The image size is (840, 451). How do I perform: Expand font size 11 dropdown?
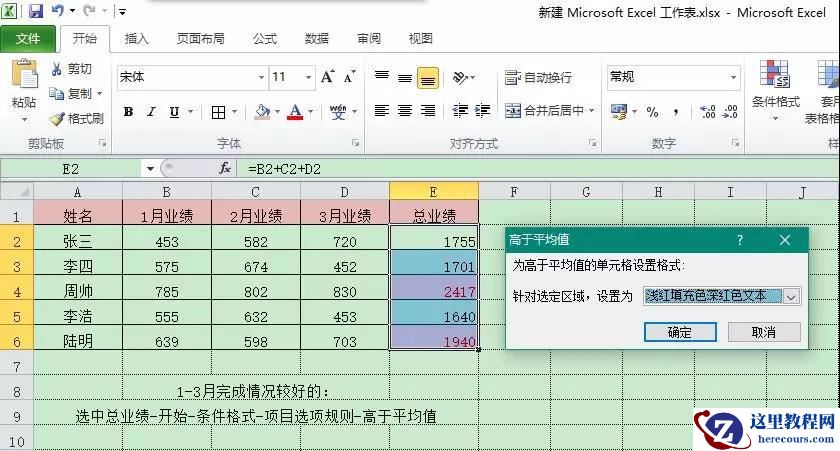[309, 78]
